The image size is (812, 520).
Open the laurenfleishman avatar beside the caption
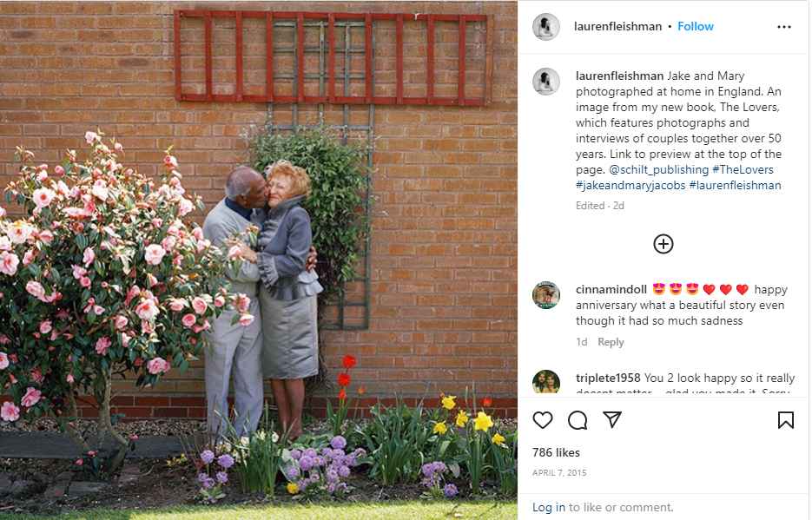[x=546, y=82]
